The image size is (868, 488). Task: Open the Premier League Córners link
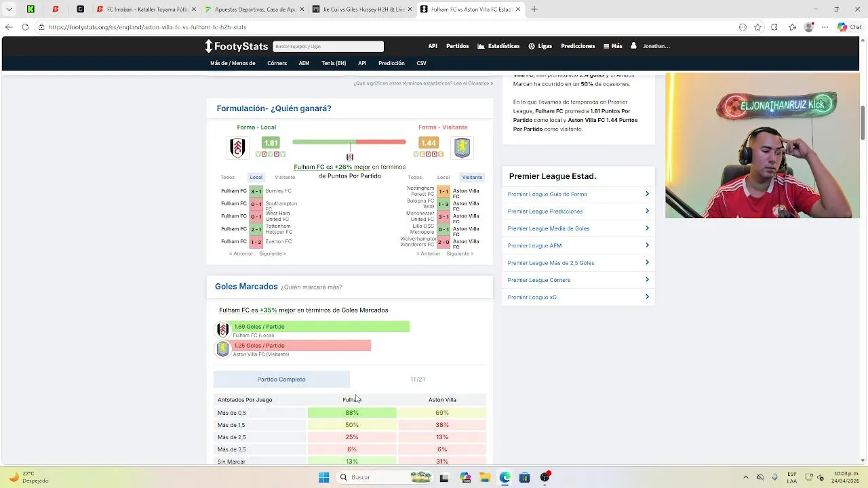(x=539, y=280)
